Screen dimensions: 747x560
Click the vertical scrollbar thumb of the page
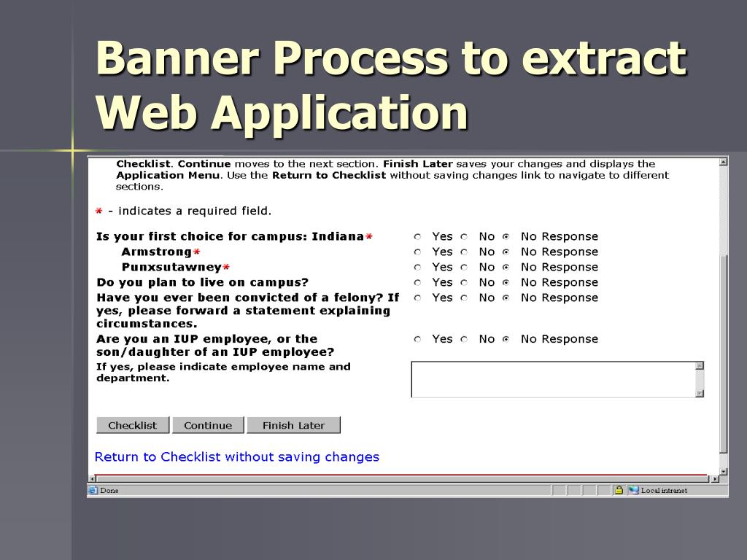pyautogui.click(x=723, y=354)
